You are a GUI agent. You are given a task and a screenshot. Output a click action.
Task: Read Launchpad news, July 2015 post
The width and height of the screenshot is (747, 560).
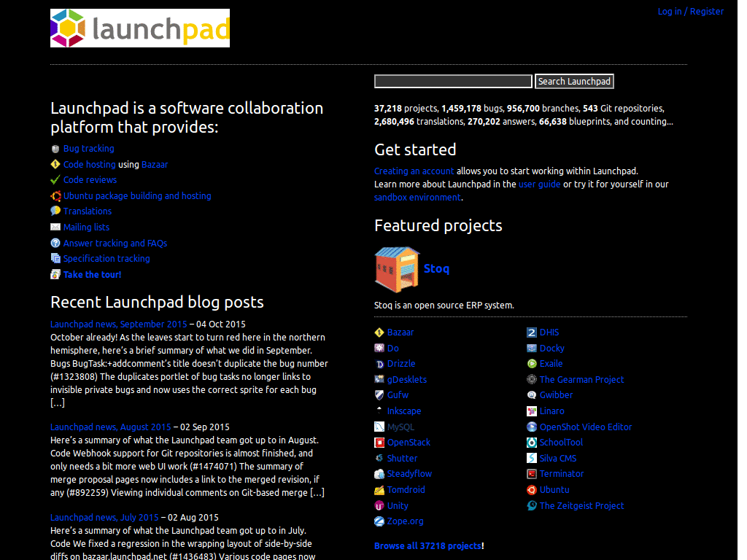[104, 518]
